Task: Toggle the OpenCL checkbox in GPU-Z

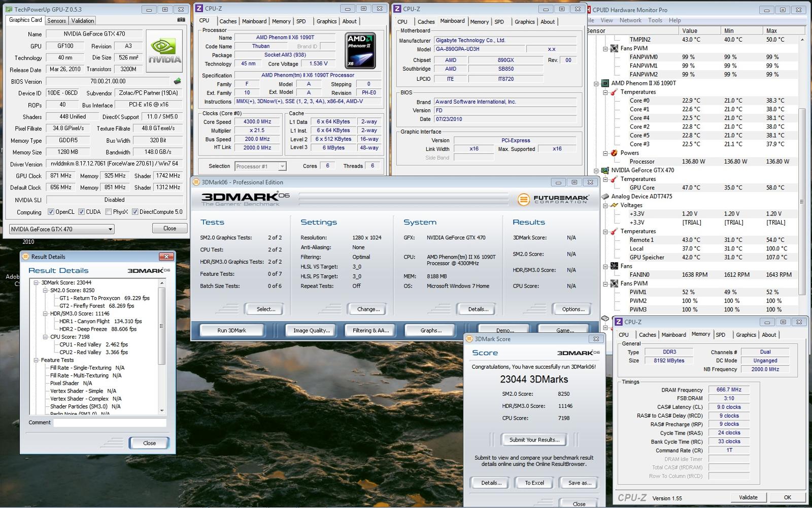Action: click(51, 212)
